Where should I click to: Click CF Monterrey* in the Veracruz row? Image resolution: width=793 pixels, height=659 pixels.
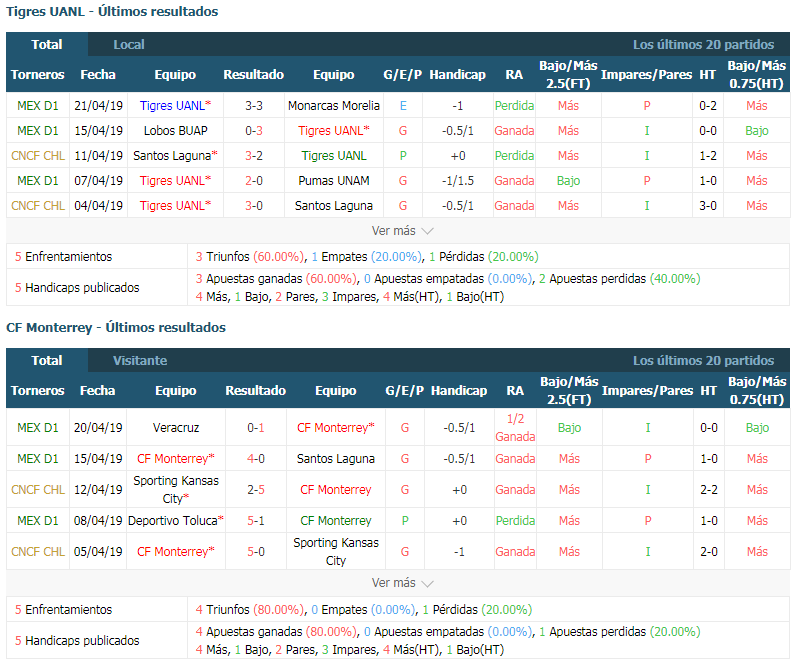pos(336,428)
